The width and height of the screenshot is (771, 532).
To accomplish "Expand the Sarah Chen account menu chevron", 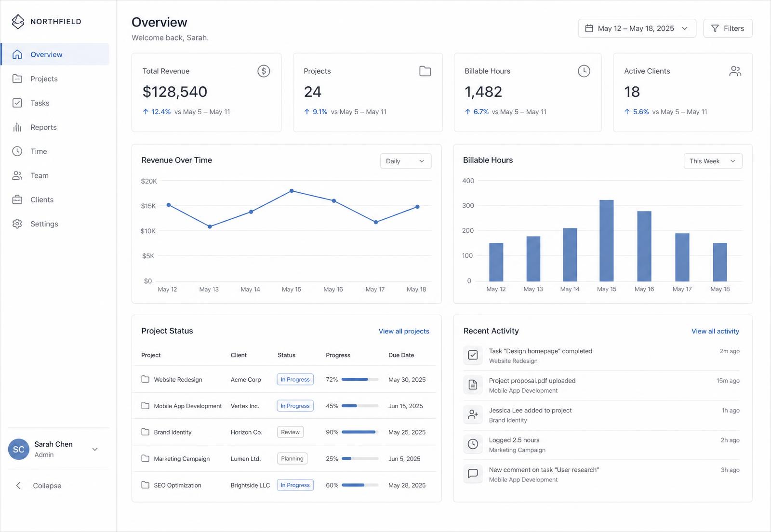I will pyautogui.click(x=95, y=449).
